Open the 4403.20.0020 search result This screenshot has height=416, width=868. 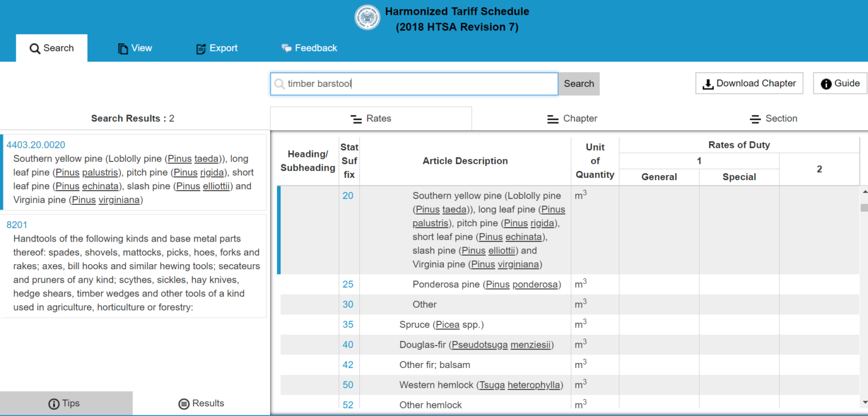36,144
